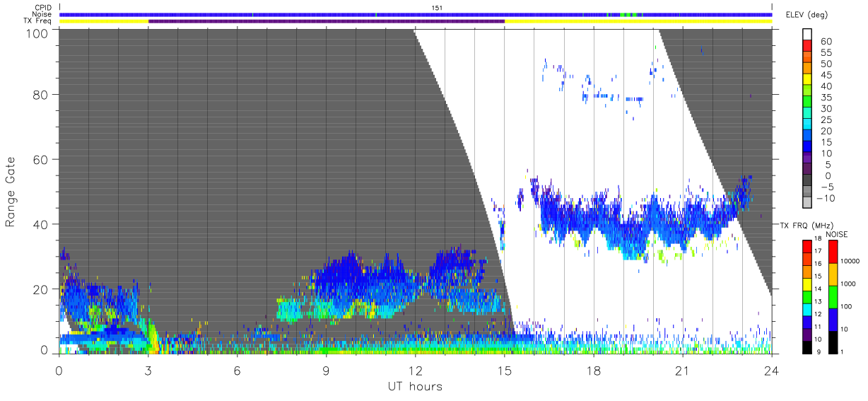Click the 30 label on the ELEV colorbar

click(826, 108)
